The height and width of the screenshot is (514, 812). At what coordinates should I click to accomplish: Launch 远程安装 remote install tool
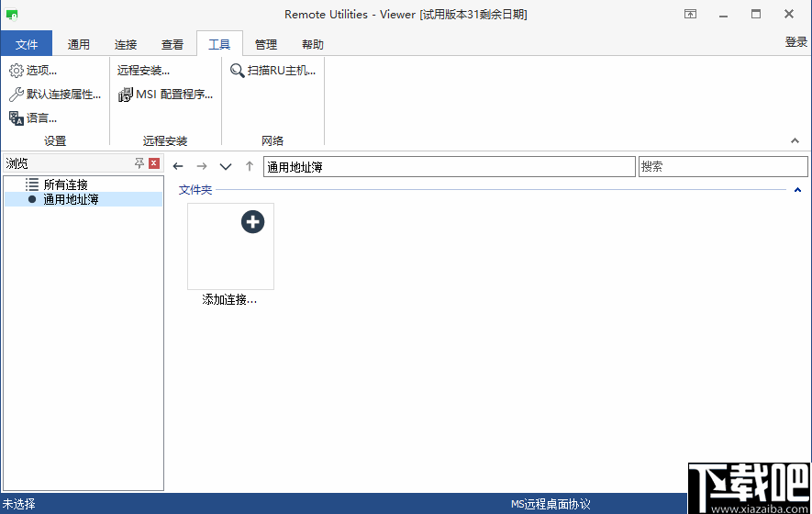pyautogui.click(x=143, y=70)
